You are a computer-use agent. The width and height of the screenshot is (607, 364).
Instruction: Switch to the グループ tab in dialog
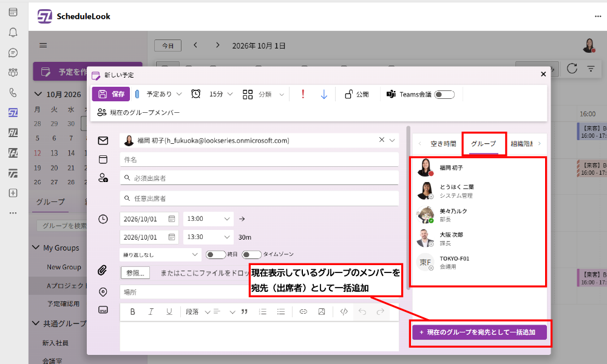[483, 144]
